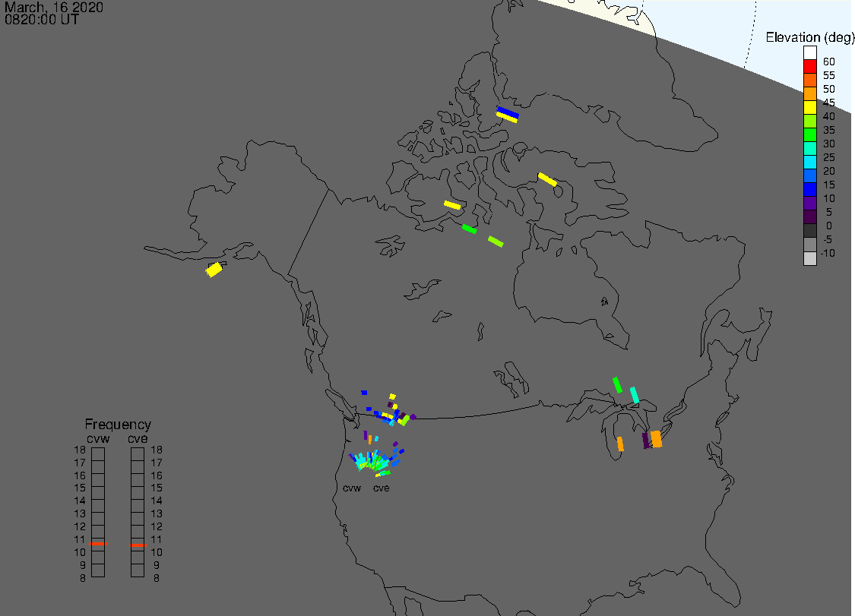This screenshot has height=616, width=855.
Task: Click the 'Frequency' panel title
Action: click(118, 424)
